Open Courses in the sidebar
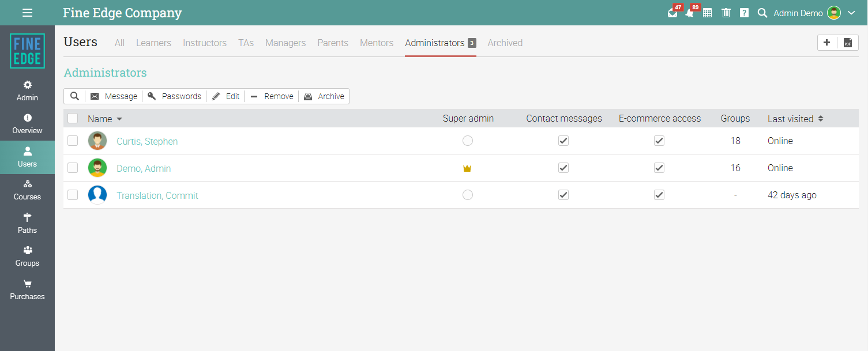Image resolution: width=868 pixels, height=351 pixels. click(x=27, y=190)
